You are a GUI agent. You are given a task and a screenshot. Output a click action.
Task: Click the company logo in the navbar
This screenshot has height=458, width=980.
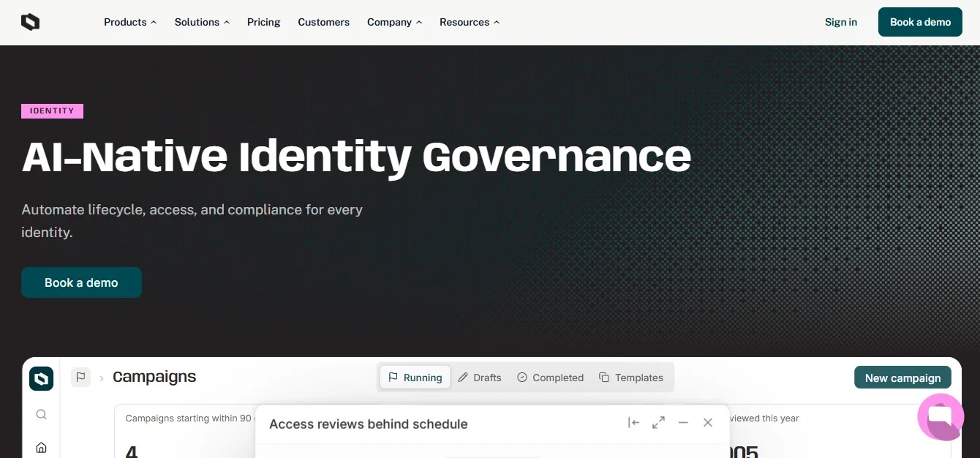30,22
